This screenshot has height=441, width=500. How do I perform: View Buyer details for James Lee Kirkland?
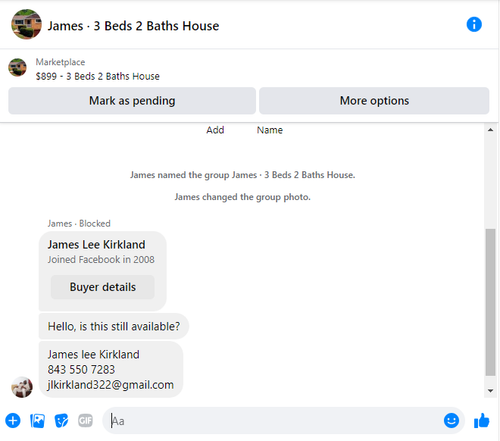click(103, 287)
